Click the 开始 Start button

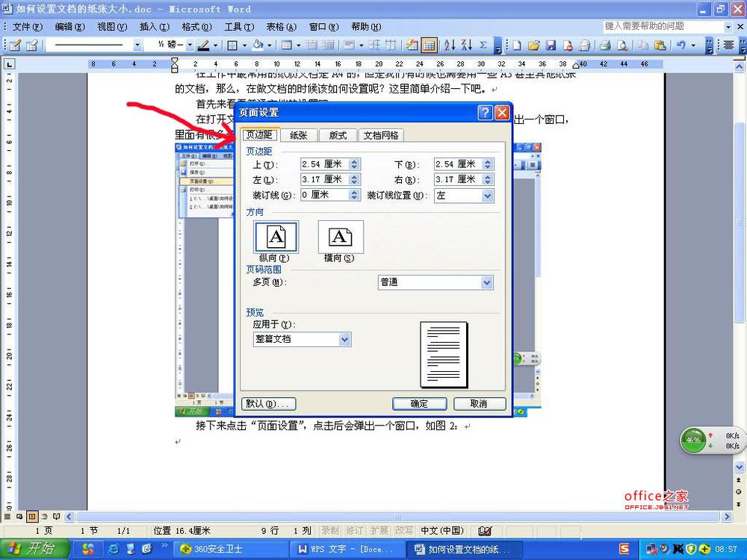pyautogui.click(x=35, y=549)
